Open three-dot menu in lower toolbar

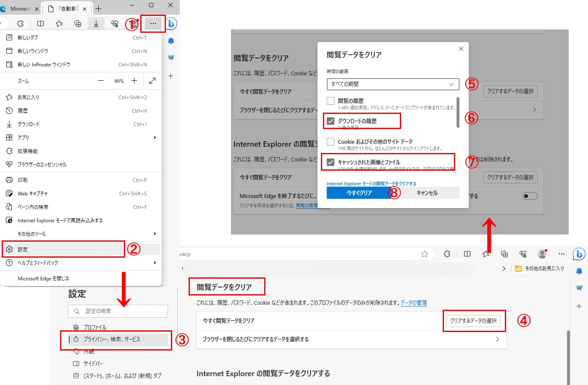562,254
